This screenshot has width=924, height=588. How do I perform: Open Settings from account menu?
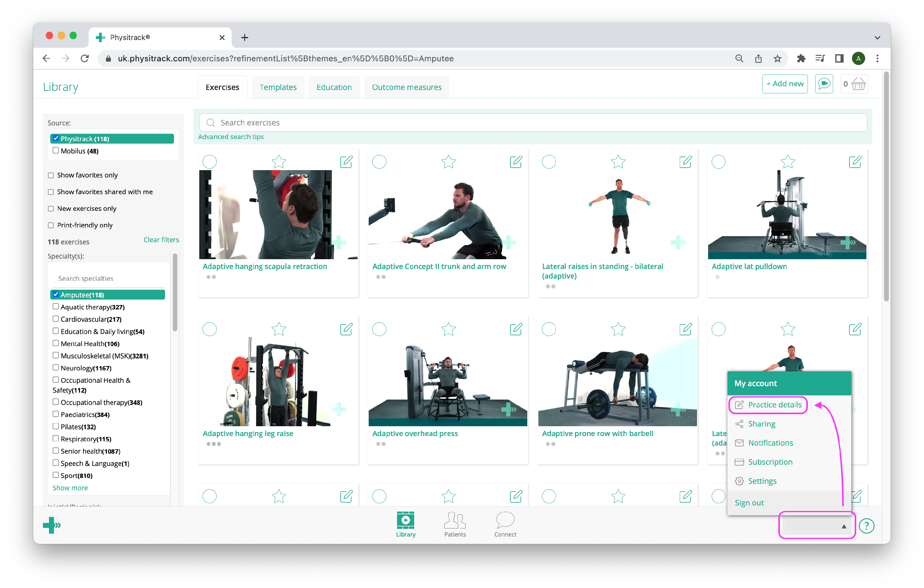tap(755, 481)
